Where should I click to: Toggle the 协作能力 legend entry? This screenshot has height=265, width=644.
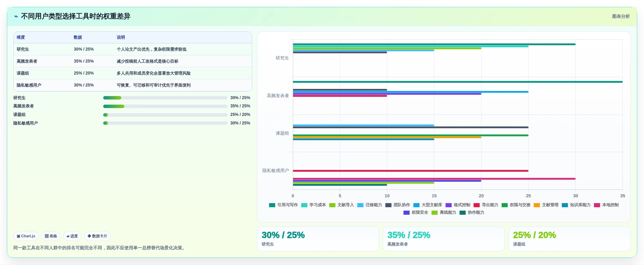(472, 213)
